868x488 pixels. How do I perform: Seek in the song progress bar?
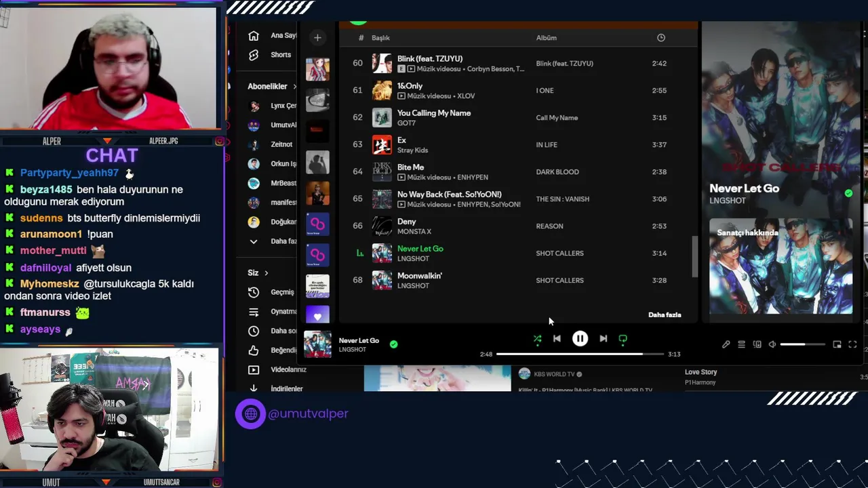click(580, 354)
